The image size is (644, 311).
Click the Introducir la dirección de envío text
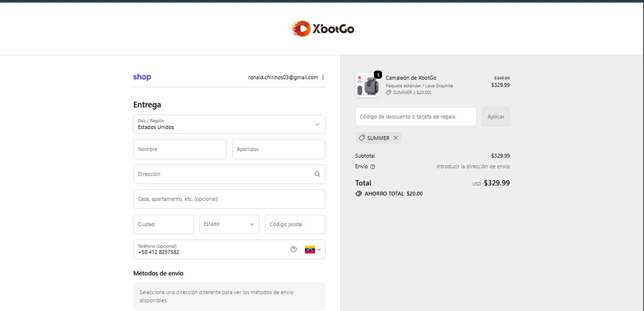click(473, 166)
